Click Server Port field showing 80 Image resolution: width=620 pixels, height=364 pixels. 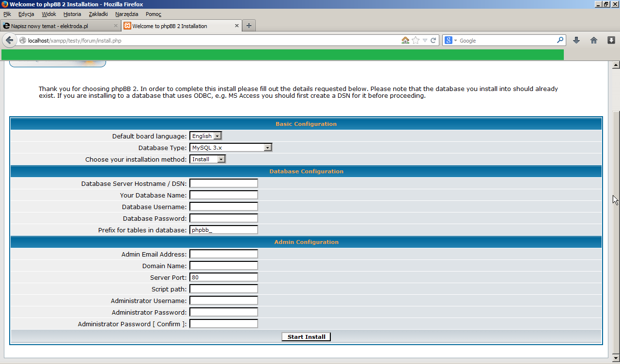224,277
